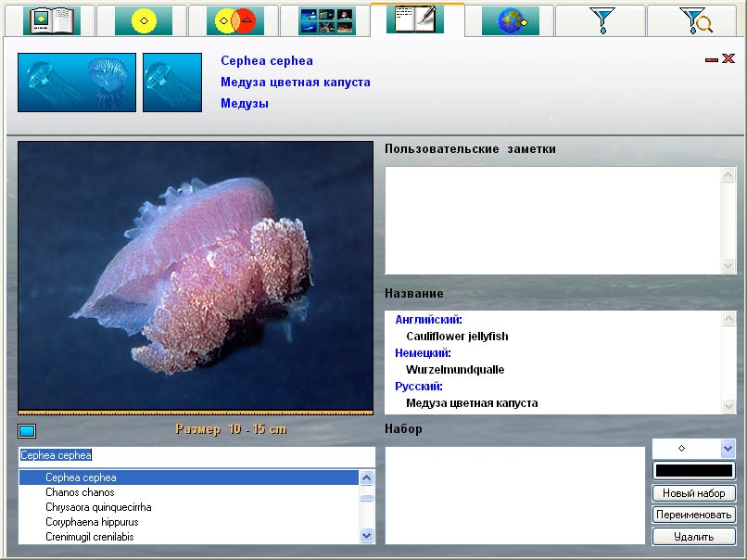747x560 pixels.
Task: Click the Удалить button
Action: coord(693,537)
